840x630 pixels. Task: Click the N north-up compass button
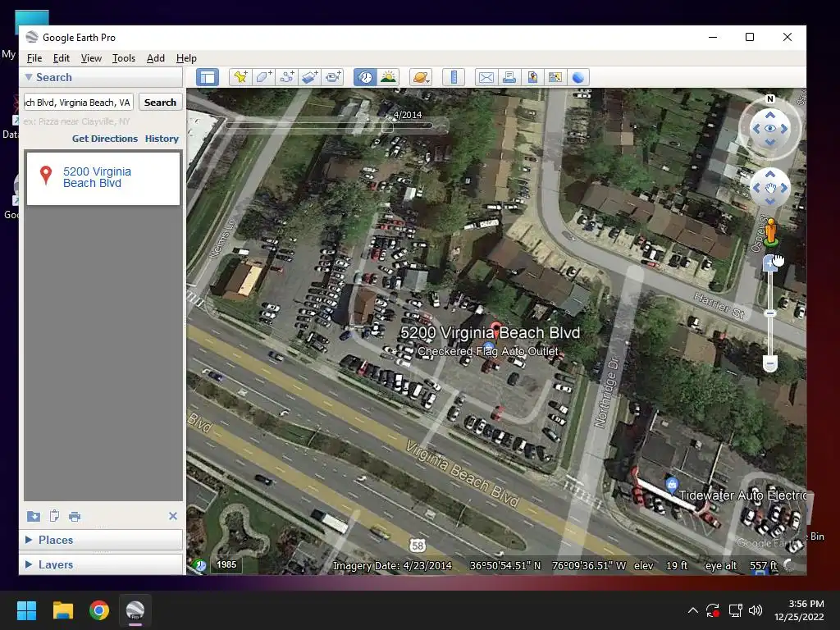coord(769,98)
